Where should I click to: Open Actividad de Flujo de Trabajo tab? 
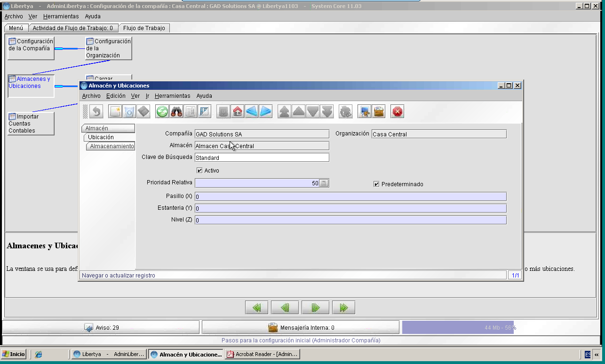click(72, 28)
